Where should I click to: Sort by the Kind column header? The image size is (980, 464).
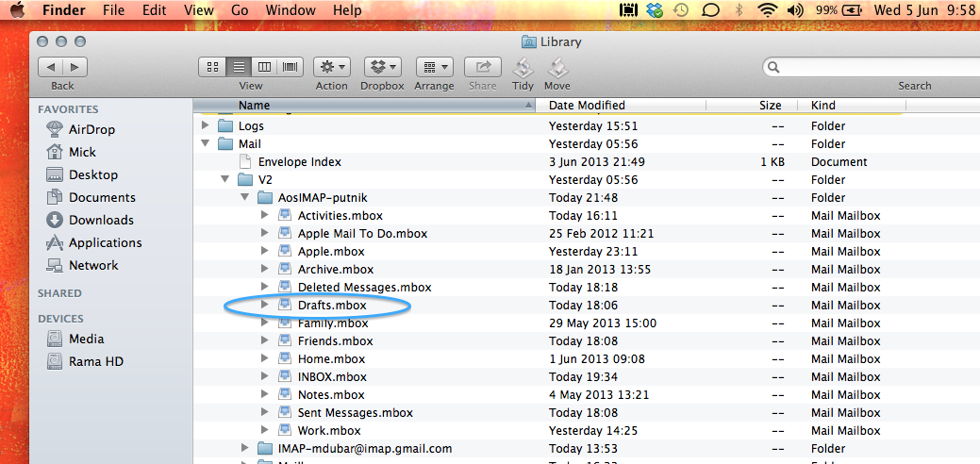[x=852, y=105]
